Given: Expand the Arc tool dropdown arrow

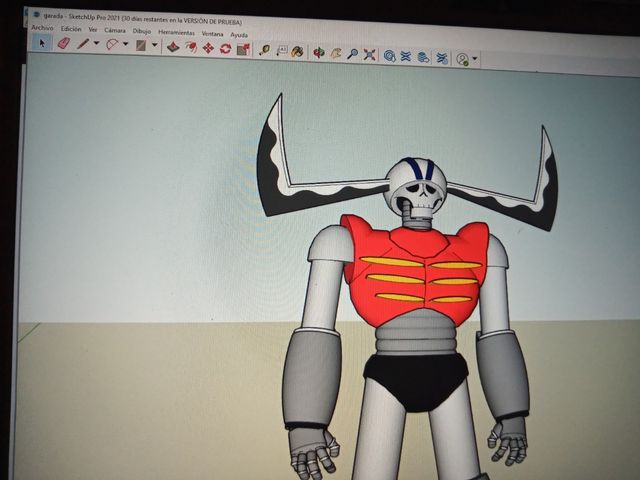Looking at the screenshot, I should point(126,44).
